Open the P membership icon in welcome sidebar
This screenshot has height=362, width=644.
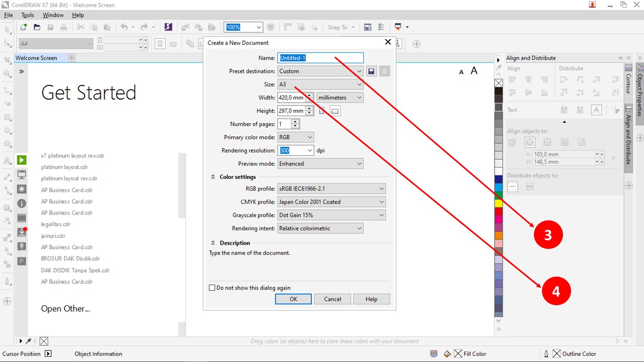tap(22, 261)
